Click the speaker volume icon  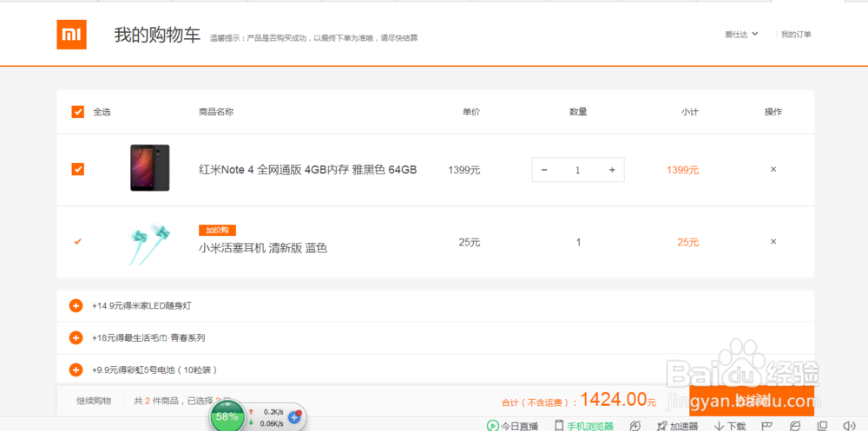pyautogui.click(x=849, y=425)
